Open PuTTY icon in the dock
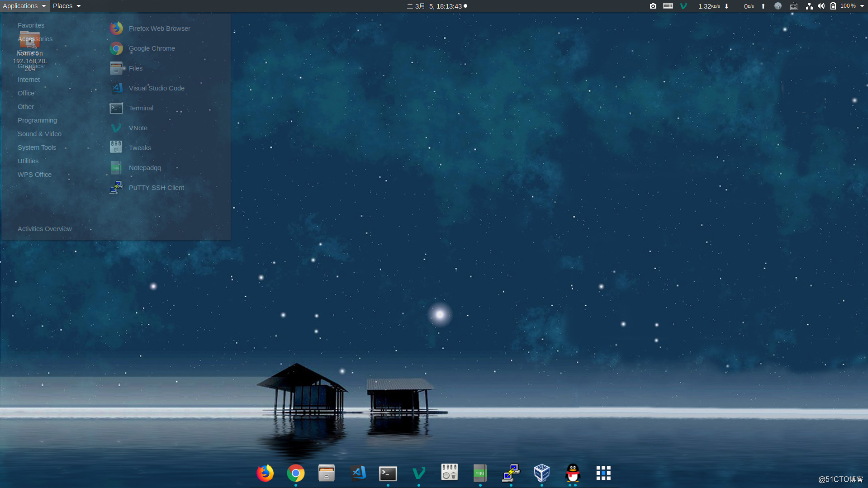Viewport: 868px width, 488px height. (511, 473)
